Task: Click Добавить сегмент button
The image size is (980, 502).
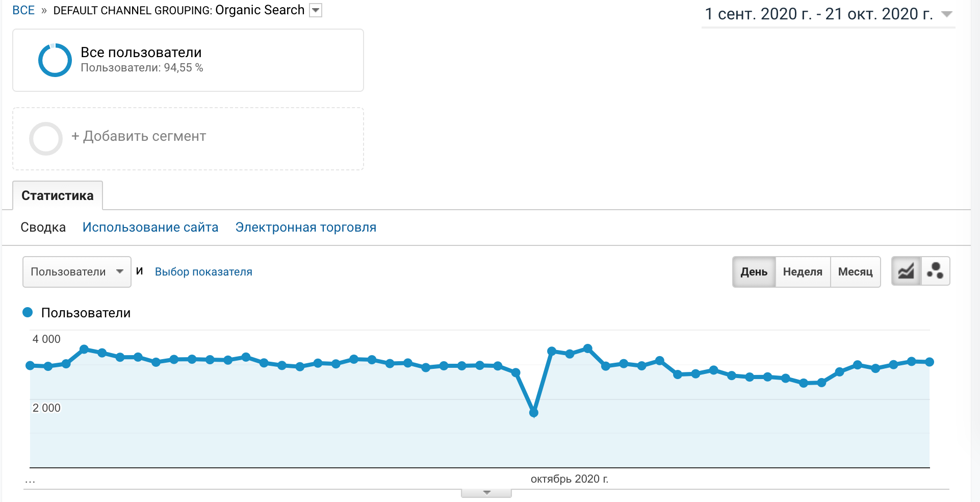Action: (x=139, y=136)
